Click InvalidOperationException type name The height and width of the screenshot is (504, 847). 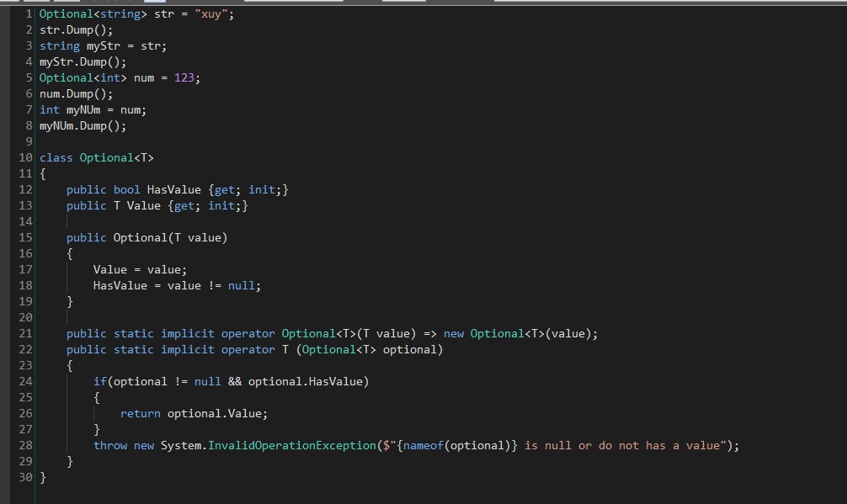click(291, 445)
